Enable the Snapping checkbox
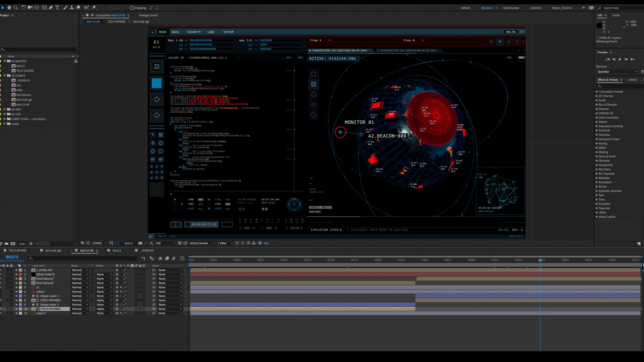The height and width of the screenshot is (362, 644). click(132, 8)
